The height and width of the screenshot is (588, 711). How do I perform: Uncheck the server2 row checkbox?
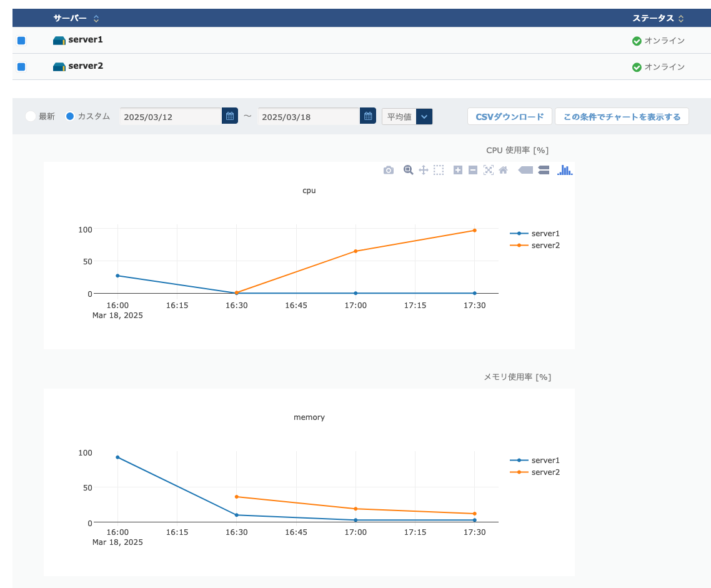(x=21, y=67)
